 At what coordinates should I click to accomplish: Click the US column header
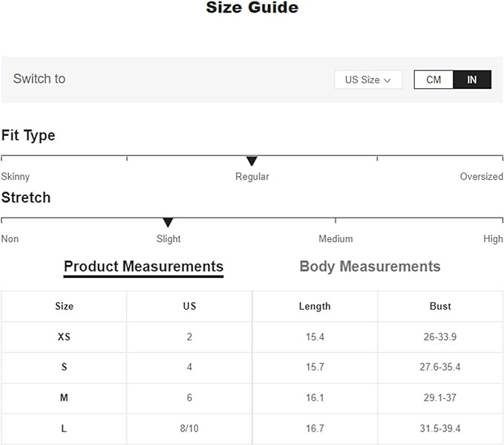click(189, 306)
